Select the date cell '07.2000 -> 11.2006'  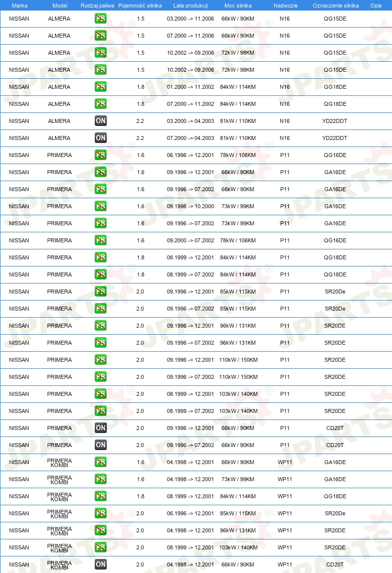190,36
